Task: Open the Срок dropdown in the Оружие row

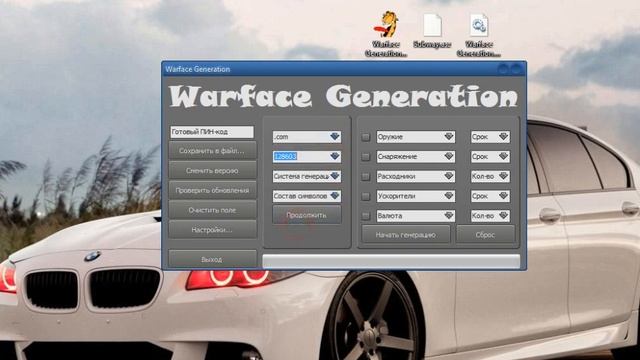Action: pyautogui.click(x=490, y=137)
